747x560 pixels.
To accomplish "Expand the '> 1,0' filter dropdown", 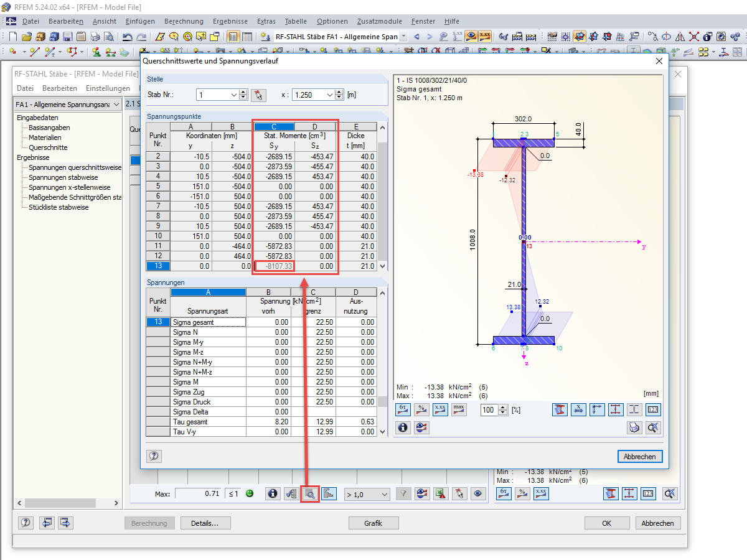I will click(x=384, y=495).
